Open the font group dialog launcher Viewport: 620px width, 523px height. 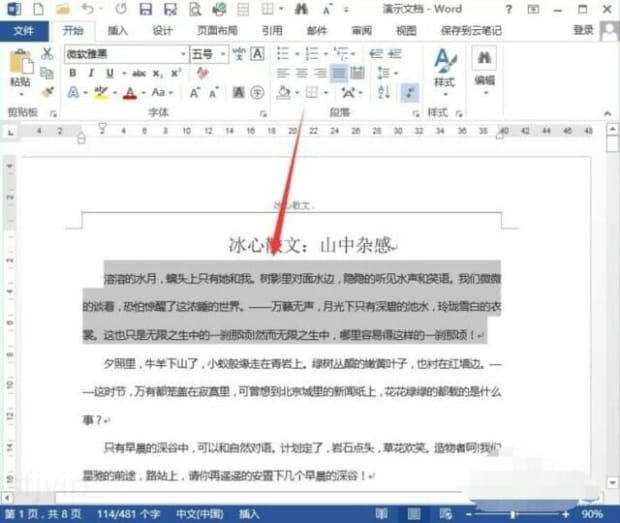(263, 114)
